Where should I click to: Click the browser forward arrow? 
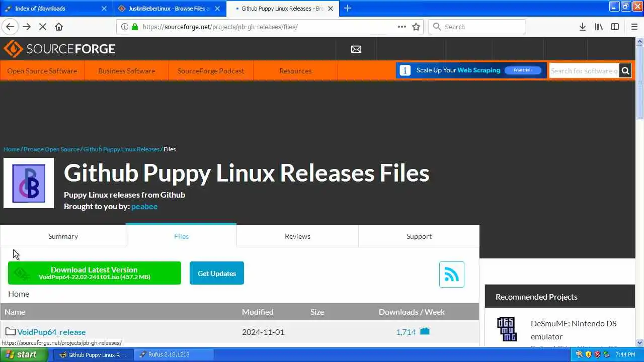tap(27, 27)
